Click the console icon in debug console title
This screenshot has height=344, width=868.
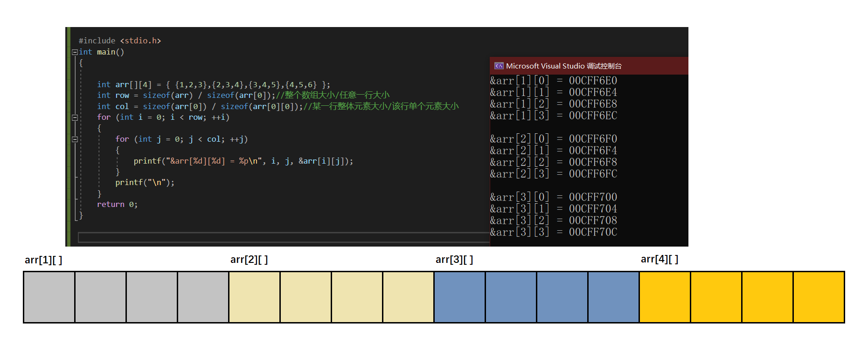point(499,66)
